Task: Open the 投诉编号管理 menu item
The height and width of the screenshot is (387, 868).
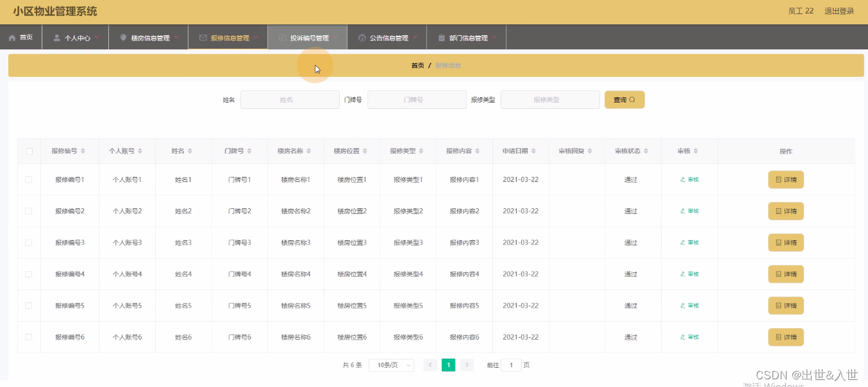Action: [x=308, y=38]
